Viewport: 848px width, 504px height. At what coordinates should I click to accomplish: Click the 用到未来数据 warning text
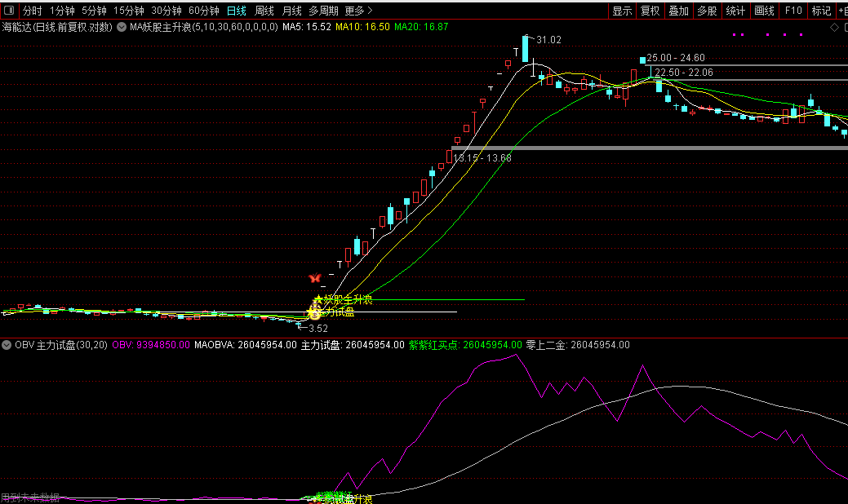(x=29, y=498)
